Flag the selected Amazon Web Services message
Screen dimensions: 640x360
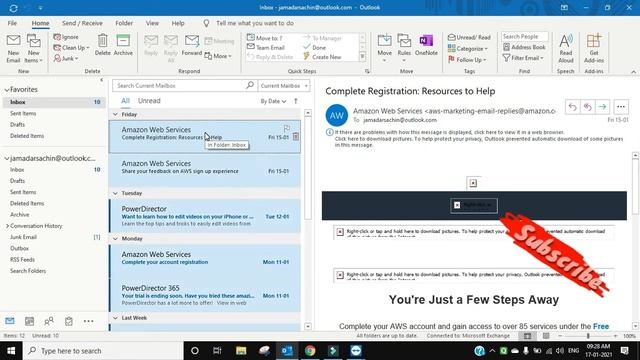coord(287,129)
